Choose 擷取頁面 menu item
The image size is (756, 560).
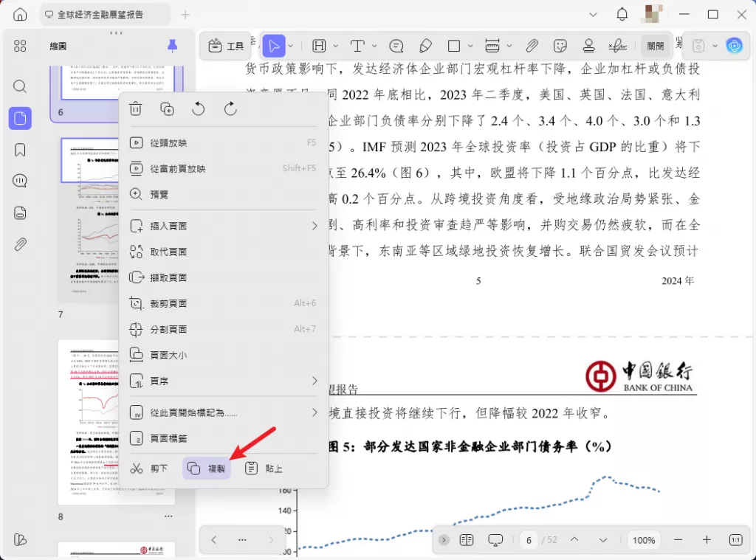pyautogui.click(x=223, y=277)
